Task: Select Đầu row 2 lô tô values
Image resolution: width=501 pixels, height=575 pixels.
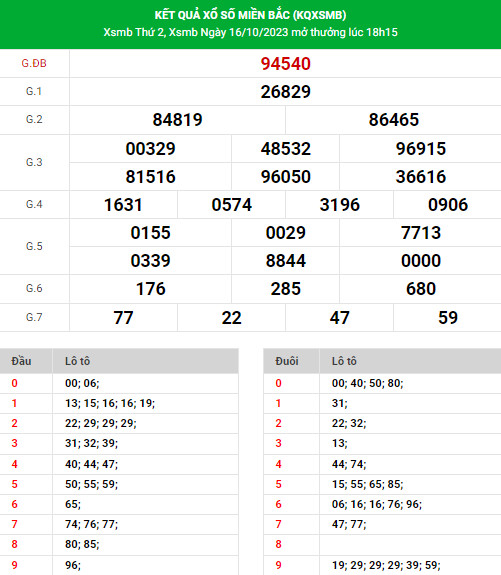Action: coord(101,423)
